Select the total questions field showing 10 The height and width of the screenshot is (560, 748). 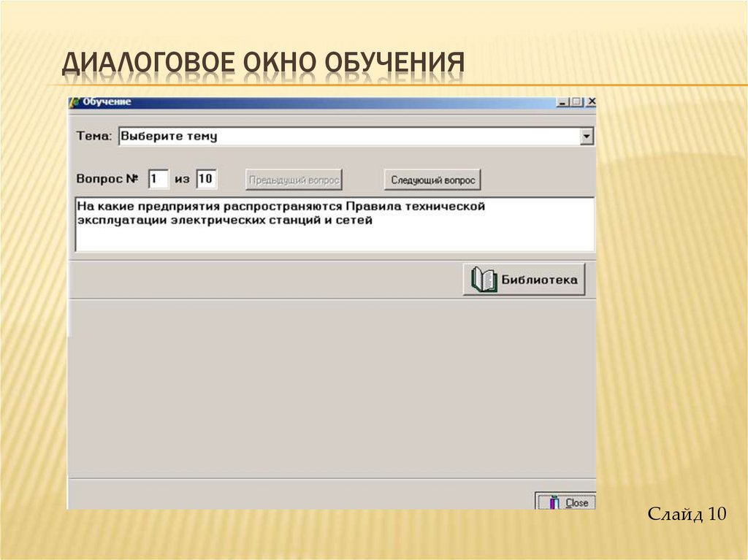(206, 179)
